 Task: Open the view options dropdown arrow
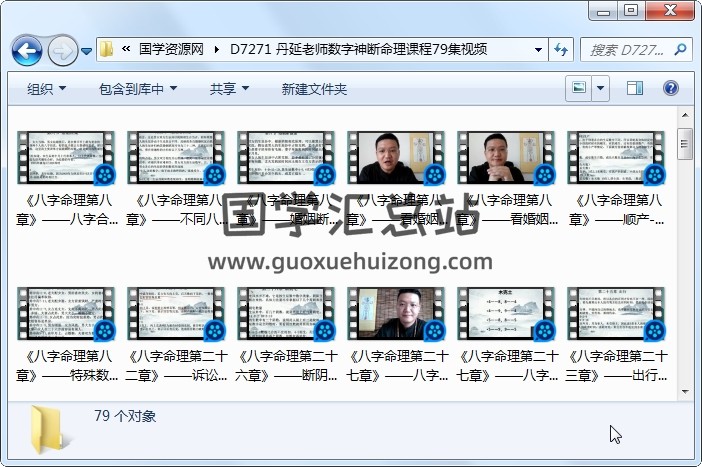click(x=601, y=88)
